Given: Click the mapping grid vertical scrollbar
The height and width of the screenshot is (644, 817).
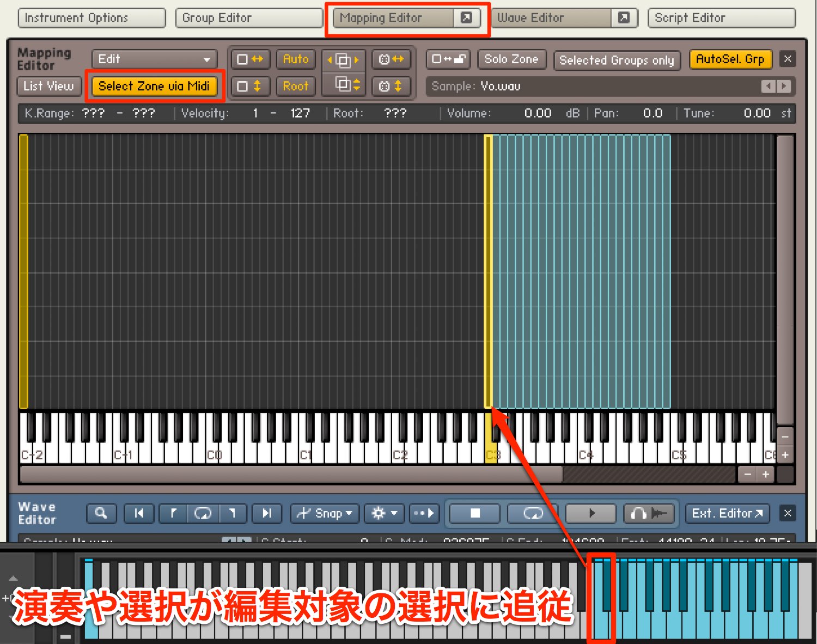Looking at the screenshot, I should click(x=785, y=280).
